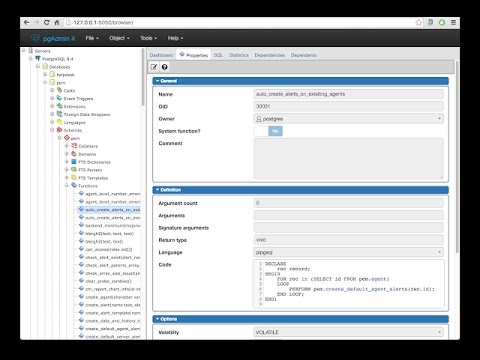Screen dimensions: 480x360
Task: Bookmark page with star icon
Action: 419,22
